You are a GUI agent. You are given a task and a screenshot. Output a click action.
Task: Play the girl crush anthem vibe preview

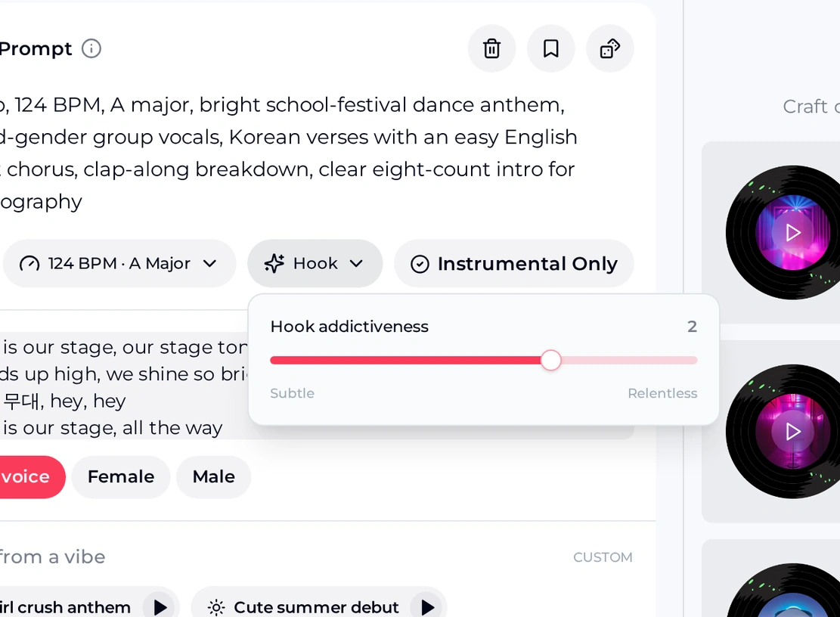[x=160, y=607]
